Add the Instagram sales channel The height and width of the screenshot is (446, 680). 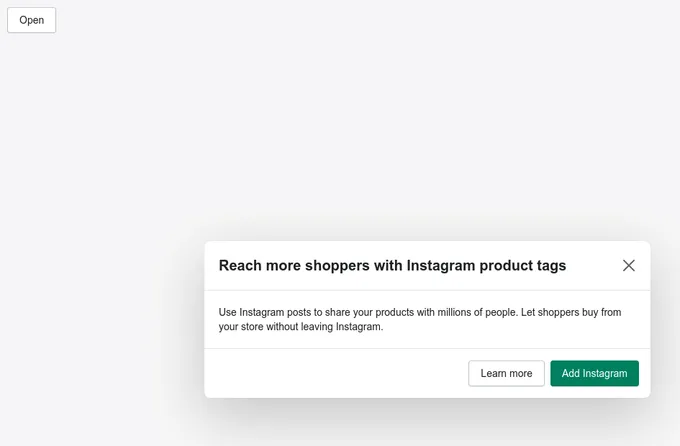pos(595,373)
